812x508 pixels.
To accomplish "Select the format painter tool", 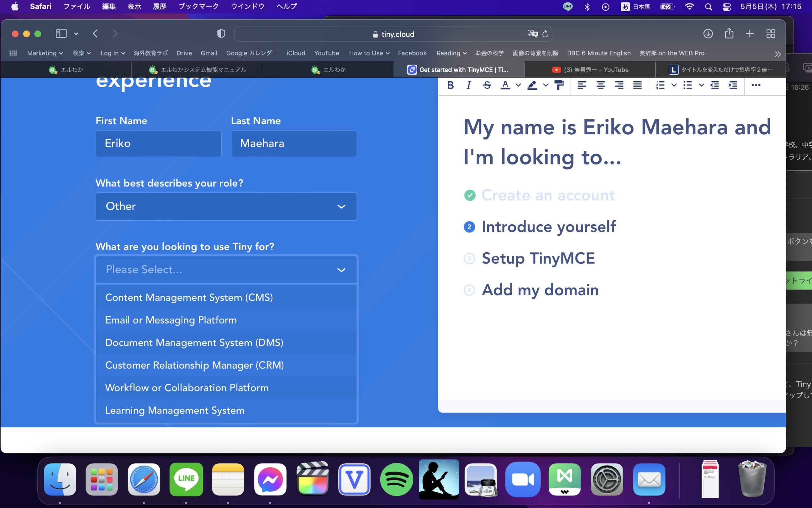I will (x=559, y=85).
